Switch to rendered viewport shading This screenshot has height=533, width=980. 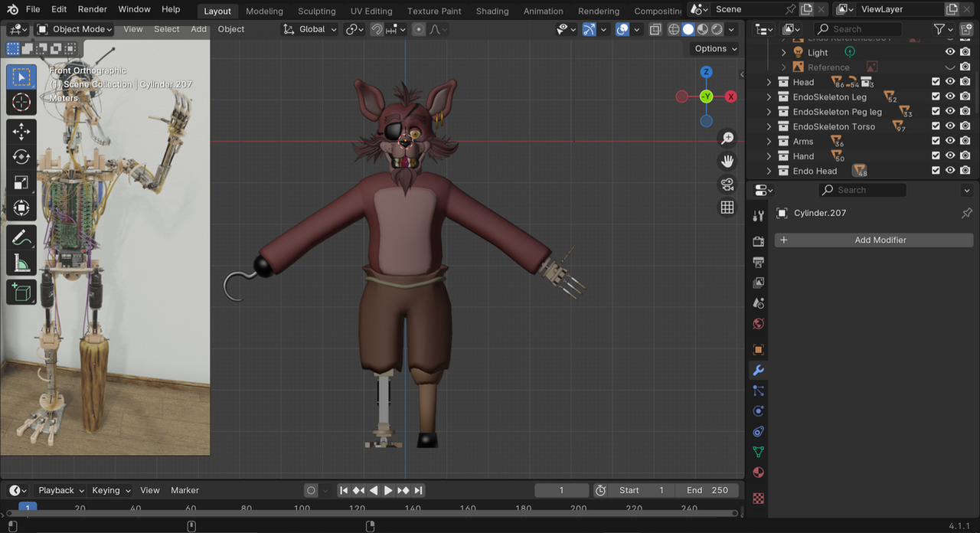click(x=717, y=29)
